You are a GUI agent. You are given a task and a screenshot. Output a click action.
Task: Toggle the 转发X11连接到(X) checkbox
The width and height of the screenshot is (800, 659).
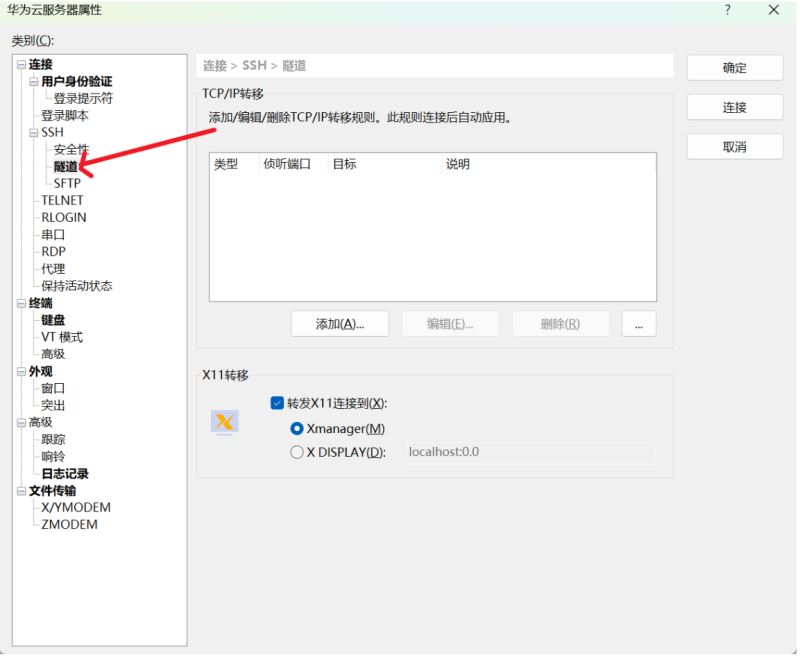277,403
